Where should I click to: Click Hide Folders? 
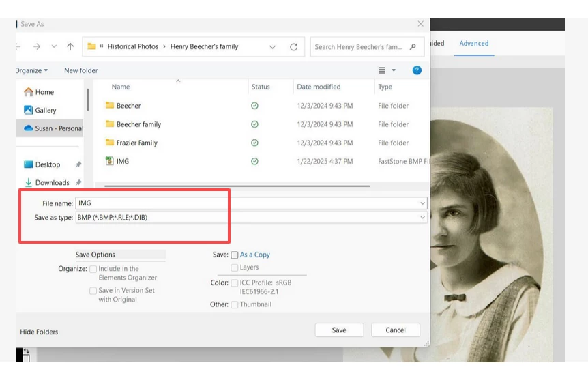39,332
